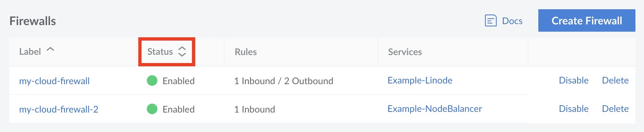The image size is (644, 132).
Task: Click the Rules column header
Action: coord(246,52)
